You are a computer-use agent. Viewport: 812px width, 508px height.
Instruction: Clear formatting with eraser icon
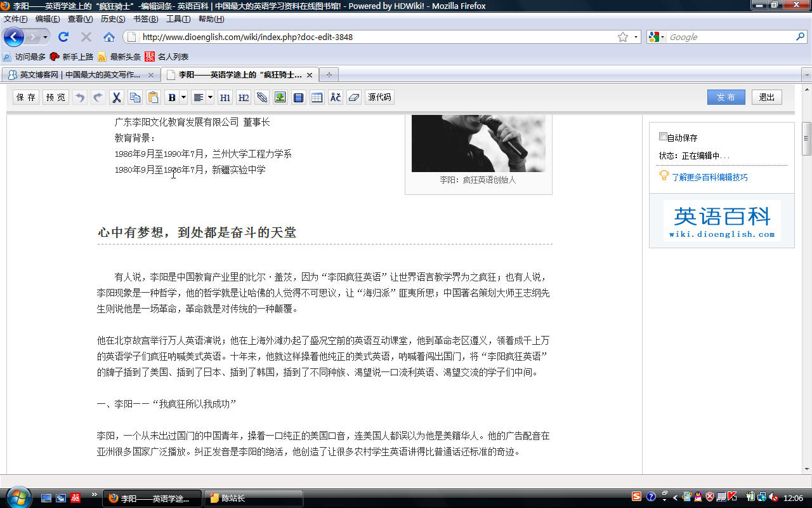353,97
